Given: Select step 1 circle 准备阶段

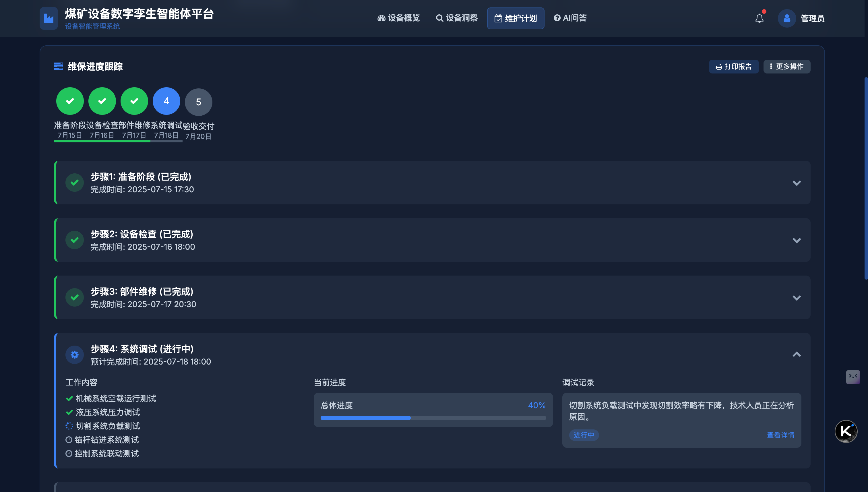Looking at the screenshot, I should [70, 101].
